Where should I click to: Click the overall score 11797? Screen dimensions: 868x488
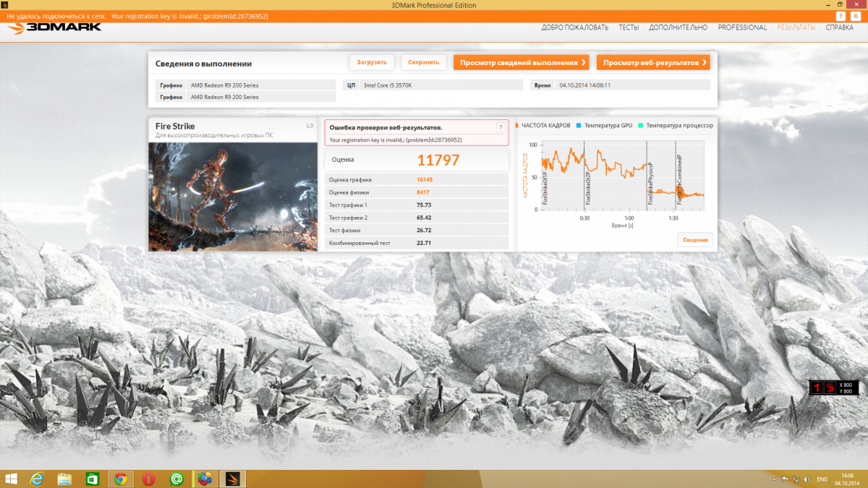pyautogui.click(x=438, y=160)
